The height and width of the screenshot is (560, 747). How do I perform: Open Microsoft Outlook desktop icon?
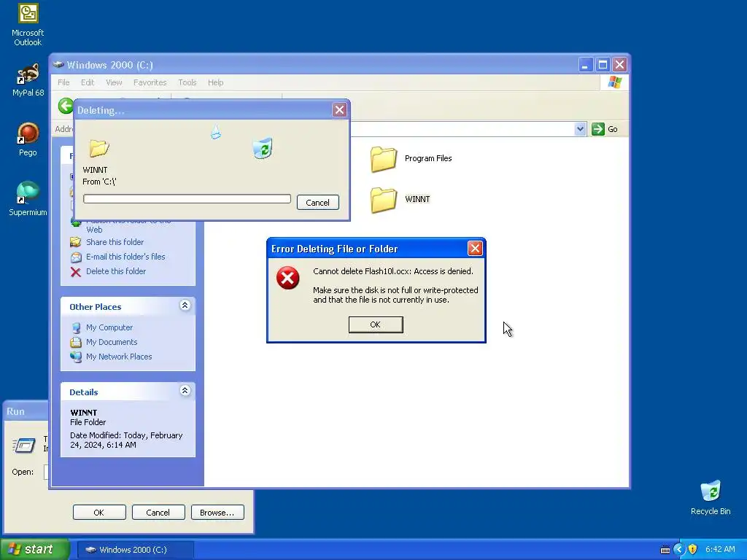click(x=28, y=25)
